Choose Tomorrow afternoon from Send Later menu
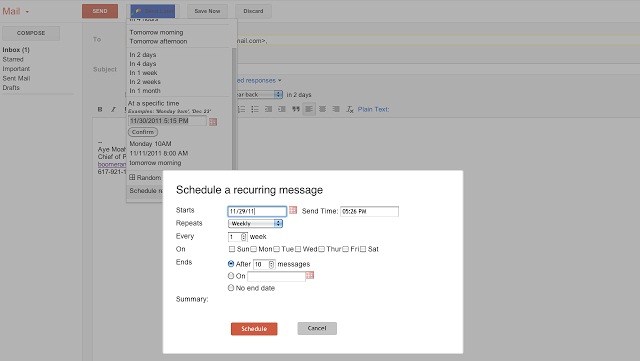 (158, 41)
